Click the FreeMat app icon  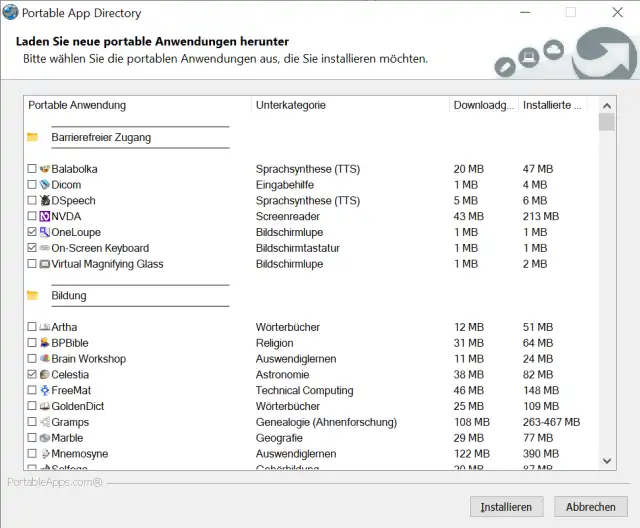pos(44,391)
